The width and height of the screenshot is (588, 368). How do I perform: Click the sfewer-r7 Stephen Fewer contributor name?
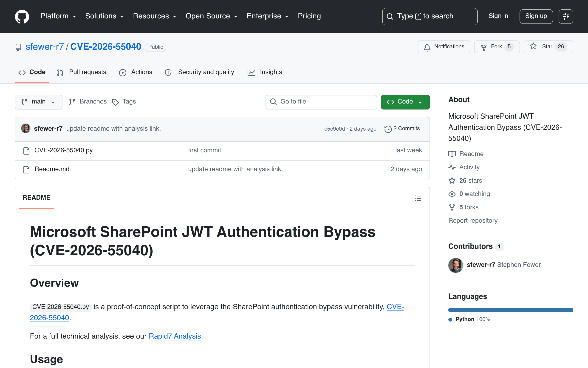click(x=503, y=265)
